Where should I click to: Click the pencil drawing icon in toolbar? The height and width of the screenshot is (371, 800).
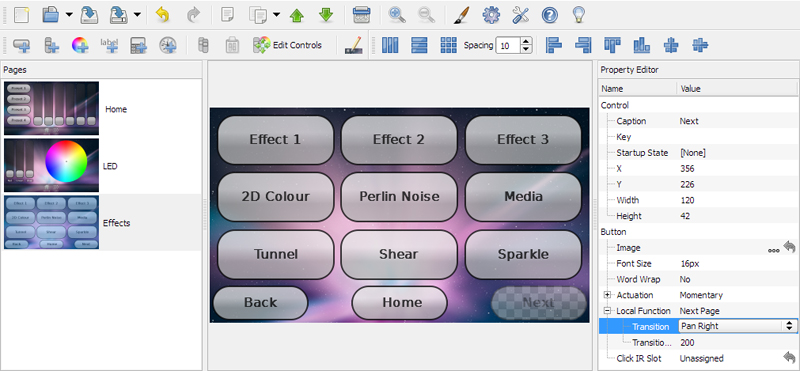click(353, 45)
